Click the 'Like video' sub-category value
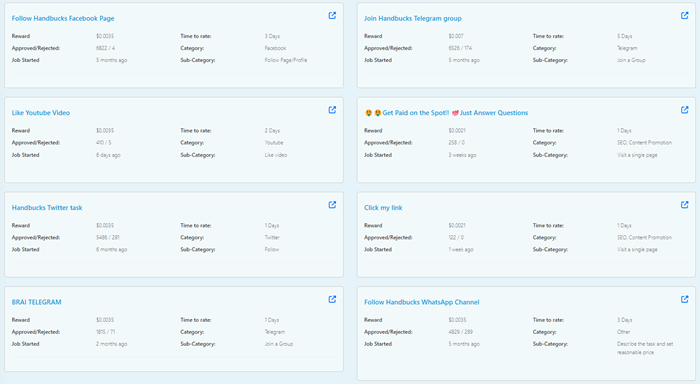 coord(275,155)
